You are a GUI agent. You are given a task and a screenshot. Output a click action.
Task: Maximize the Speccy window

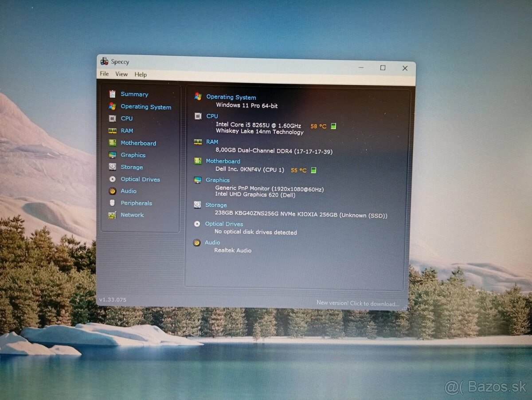383,68
